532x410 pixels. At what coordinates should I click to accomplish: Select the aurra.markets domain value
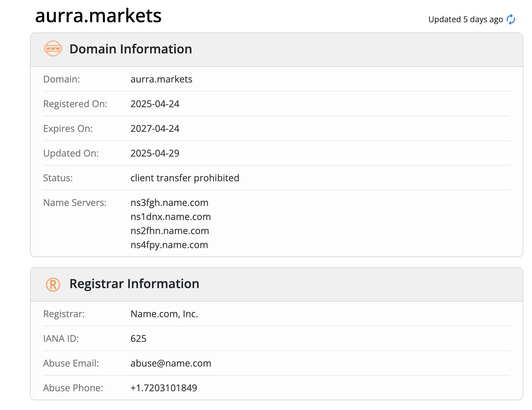pyautogui.click(x=161, y=79)
